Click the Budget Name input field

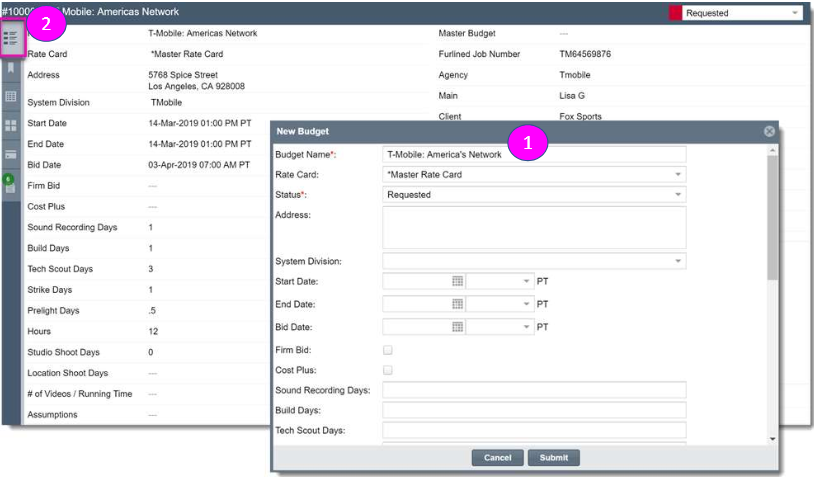tap(534, 154)
